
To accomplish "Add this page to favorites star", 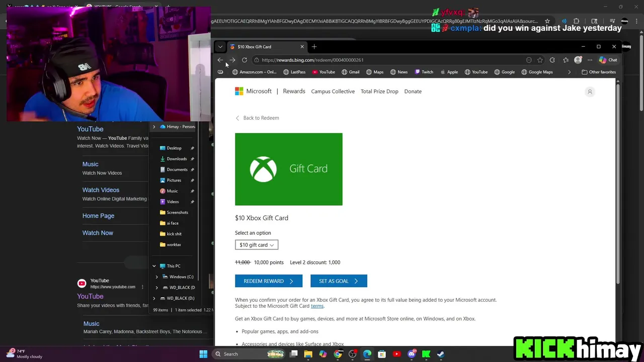I will coord(540,60).
